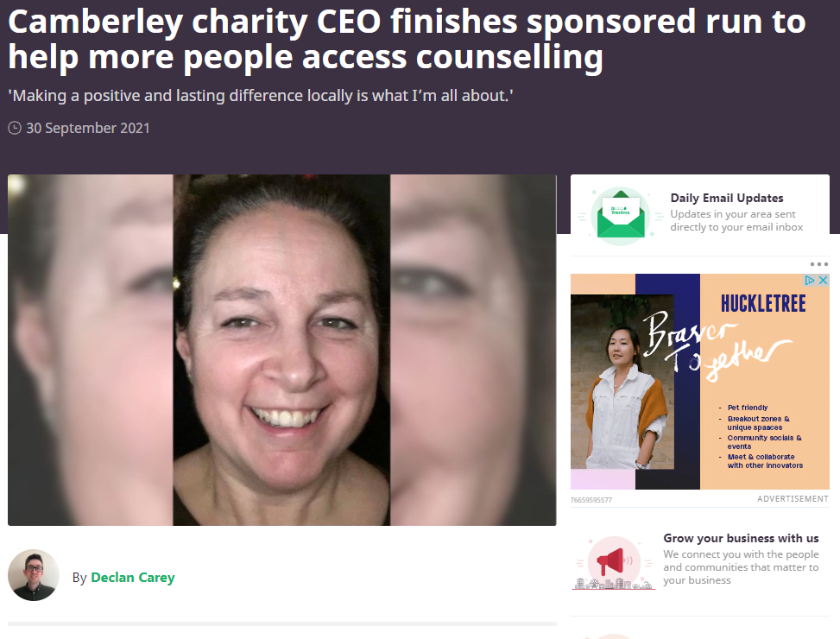The width and height of the screenshot is (840, 639).
Task: Click the article headline about Camberley charity CEO
Action: coord(407,39)
